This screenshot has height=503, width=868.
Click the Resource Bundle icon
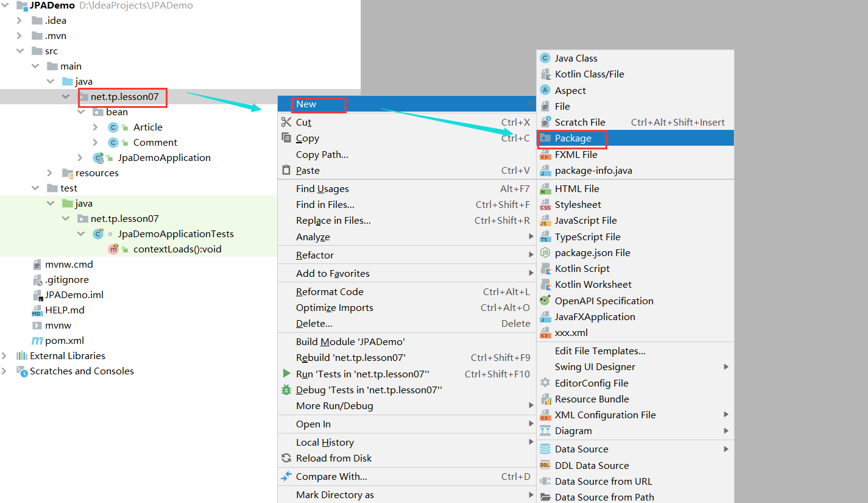point(545,399)
